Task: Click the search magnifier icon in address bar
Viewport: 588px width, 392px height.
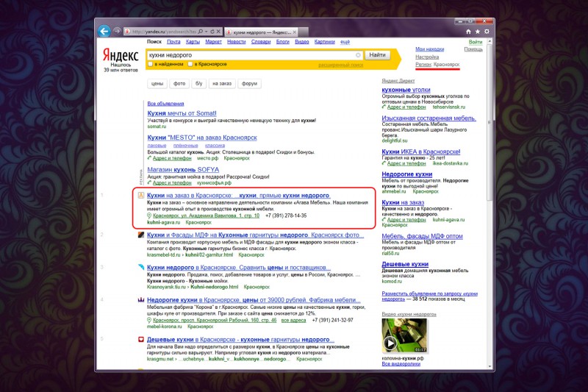Action: click(x=200, y=32)
